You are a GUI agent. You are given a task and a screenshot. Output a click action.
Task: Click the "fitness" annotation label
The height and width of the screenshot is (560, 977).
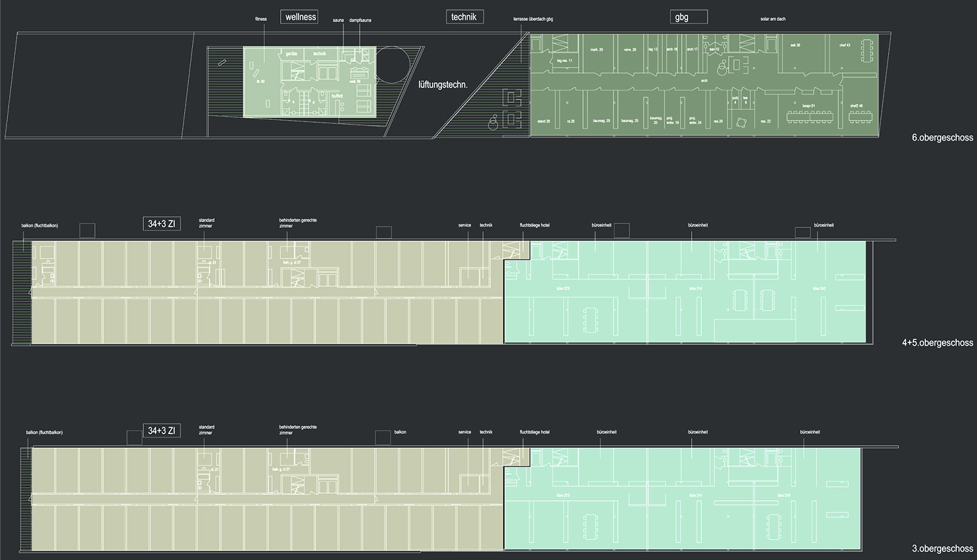pyautogui.click(x=261, y=20)
